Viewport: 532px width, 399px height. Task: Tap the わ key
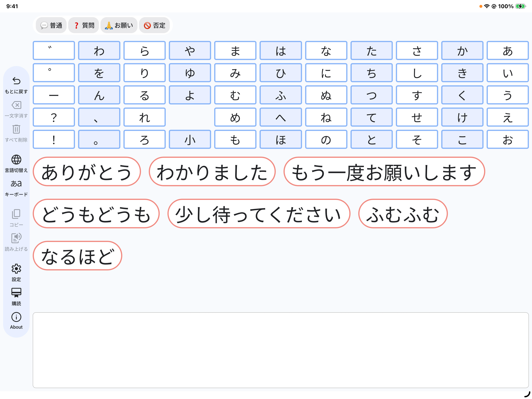click(x=99, y=50)
